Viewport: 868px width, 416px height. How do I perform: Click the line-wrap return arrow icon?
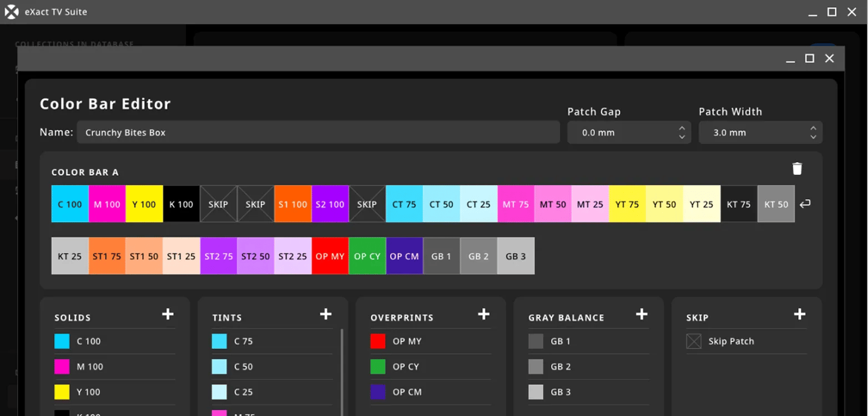click(805, 204)
